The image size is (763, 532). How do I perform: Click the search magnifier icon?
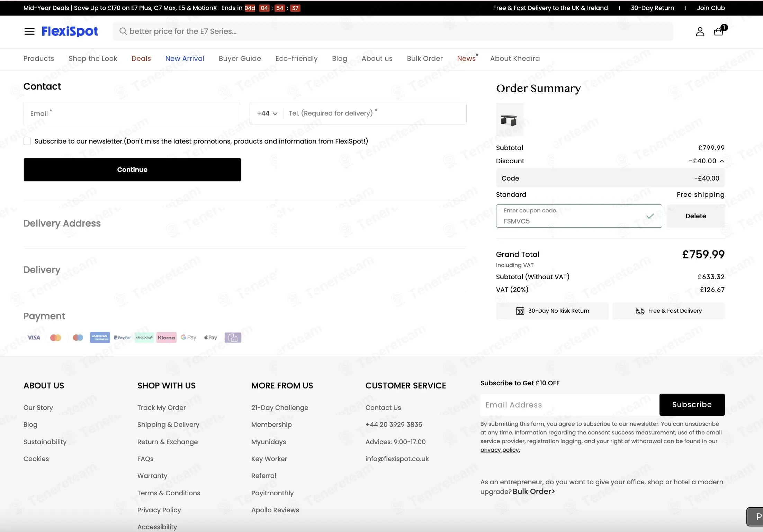[x=123, y=31]
